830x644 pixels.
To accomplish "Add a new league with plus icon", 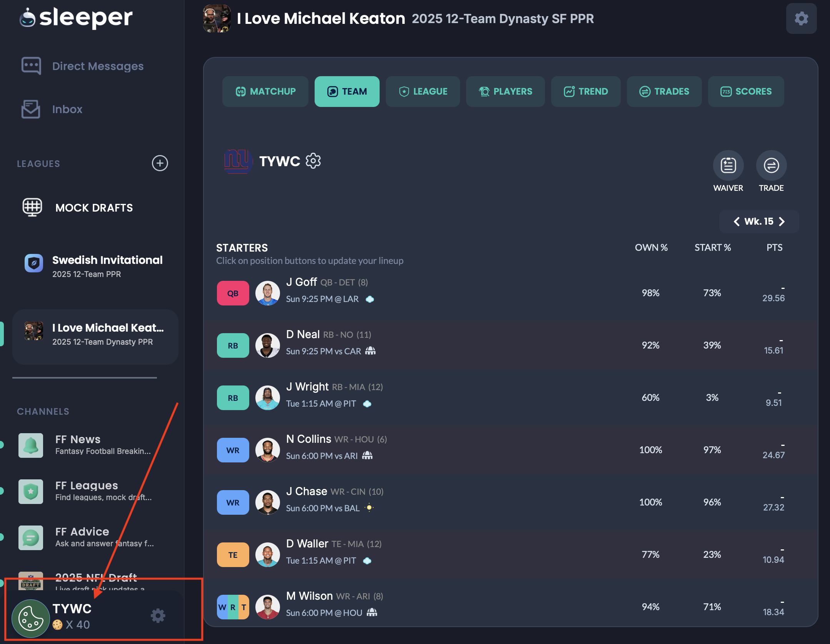I will point(160,163).
